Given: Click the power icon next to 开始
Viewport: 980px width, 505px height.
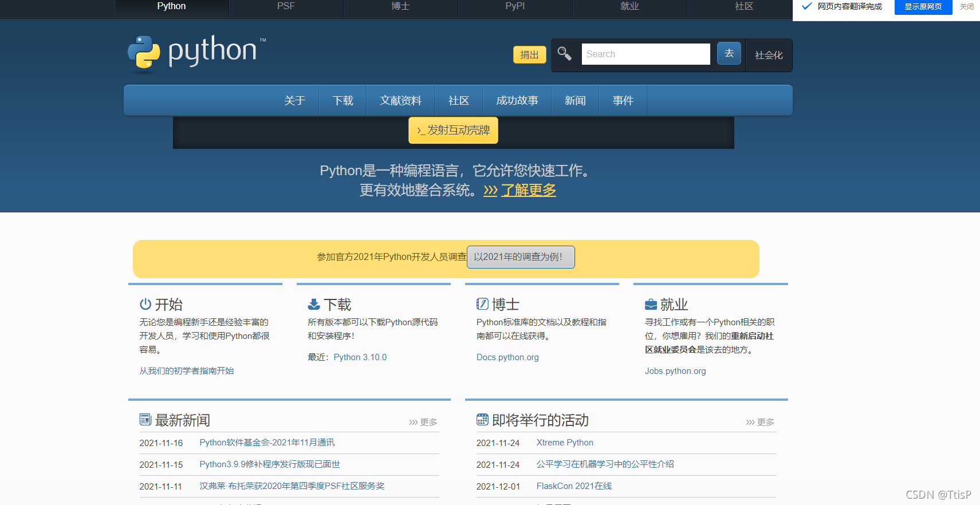Looking at the screenshot, I should tap(145, 304).
